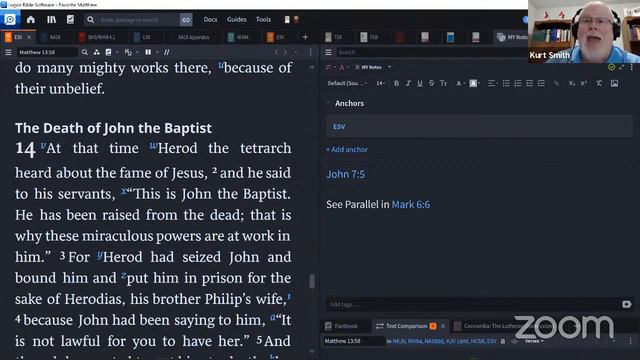Add a new tab with plus icon

[305, 37]
